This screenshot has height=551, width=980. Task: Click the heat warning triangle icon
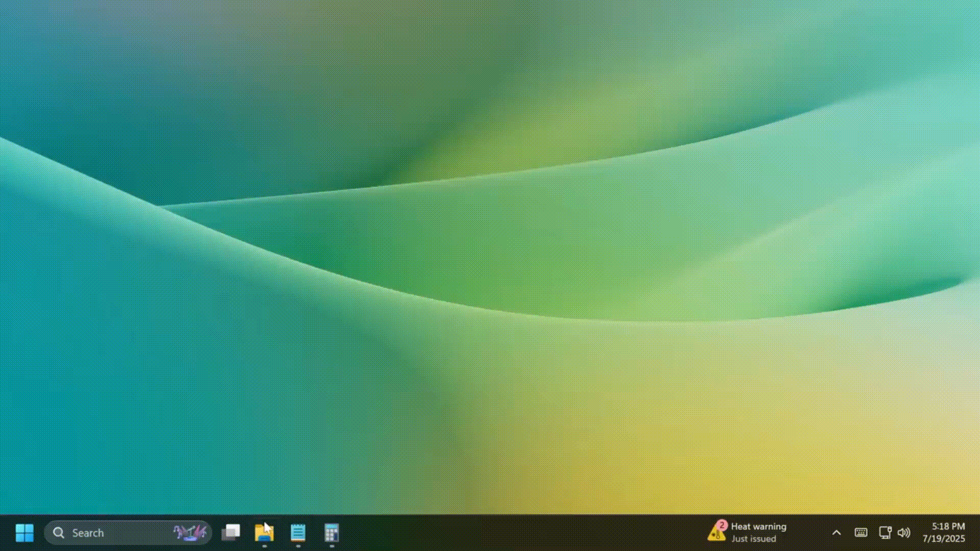(x=717, y=532)
